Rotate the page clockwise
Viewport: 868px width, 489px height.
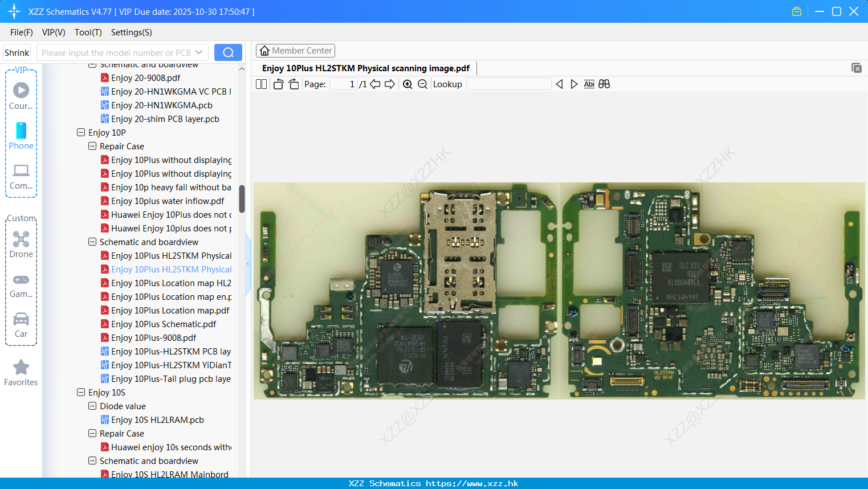294,84
